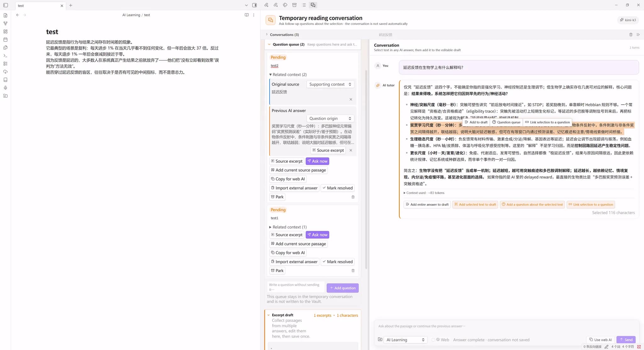
Task: Delete the test1 question with trash icon
Action: coord(353,271)
